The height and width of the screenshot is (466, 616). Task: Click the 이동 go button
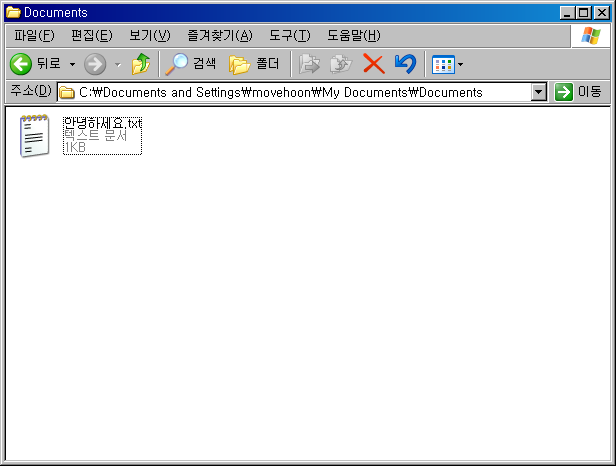point(578,92)
